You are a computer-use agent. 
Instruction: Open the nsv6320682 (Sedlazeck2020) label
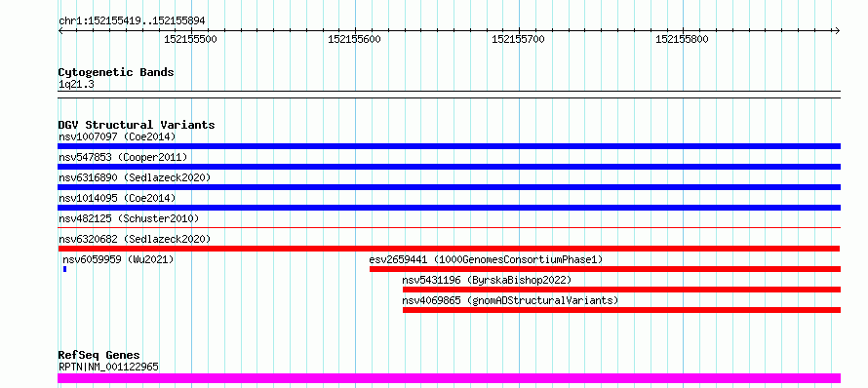[135, 239]
